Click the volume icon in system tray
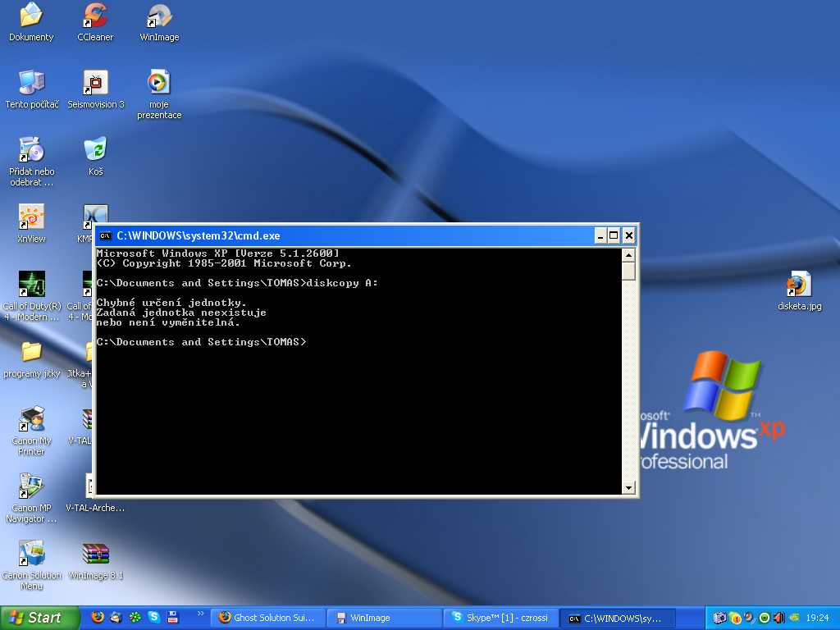840x630 pixels. [x=778, y=618]
